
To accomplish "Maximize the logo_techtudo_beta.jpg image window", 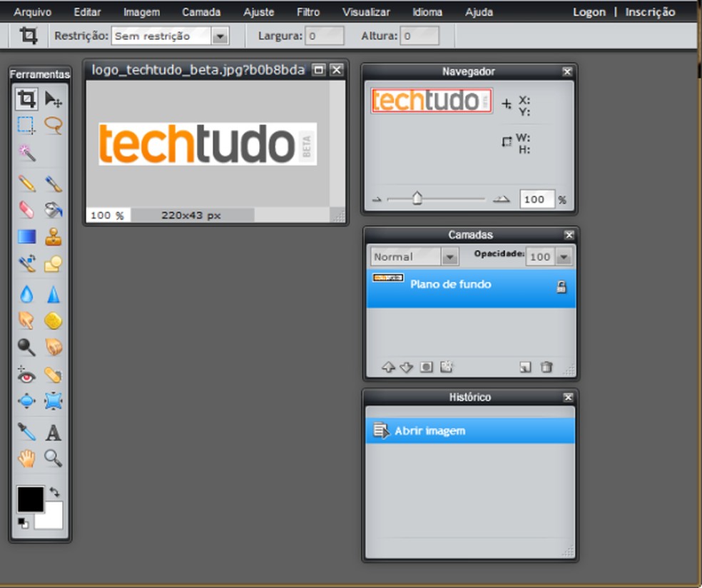I will 319,70.
